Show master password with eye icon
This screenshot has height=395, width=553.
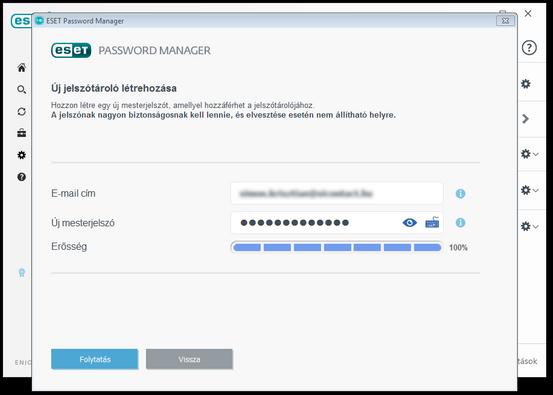409,223
